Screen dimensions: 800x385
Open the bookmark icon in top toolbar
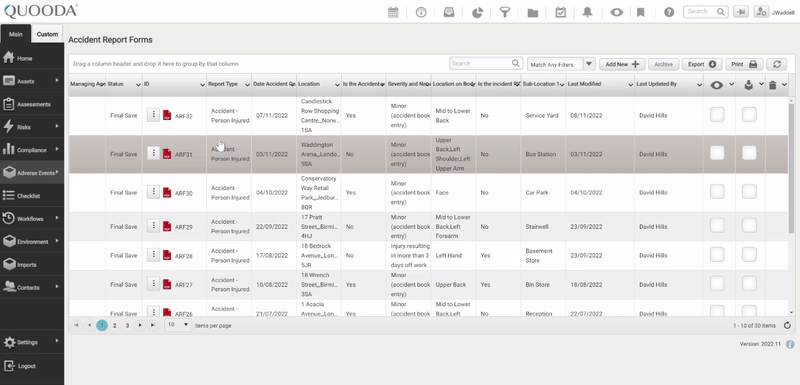(x=641, y=12)
